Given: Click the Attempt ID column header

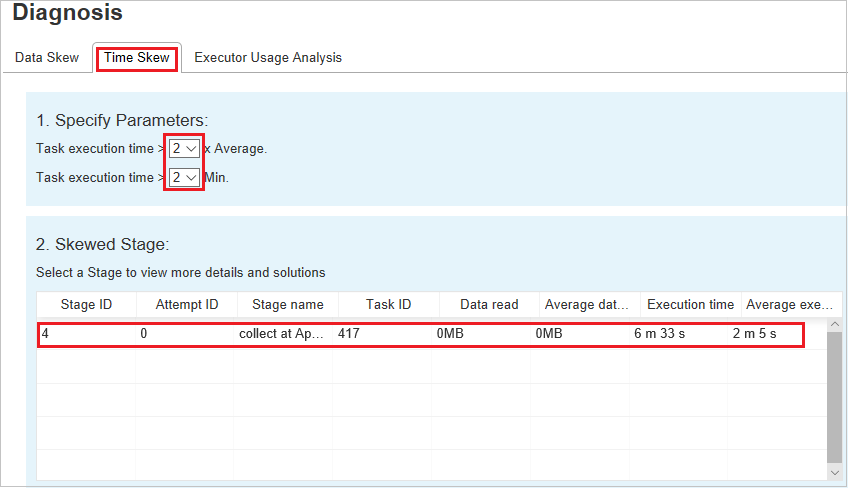Looking at the screenshot, I should pyautogui.click(x=186, y=305).
